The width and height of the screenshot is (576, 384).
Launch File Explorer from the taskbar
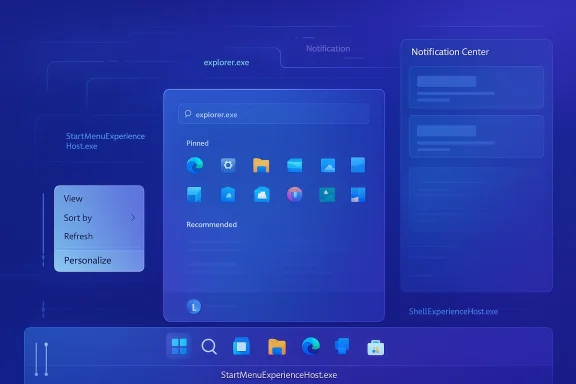[277, 347]
